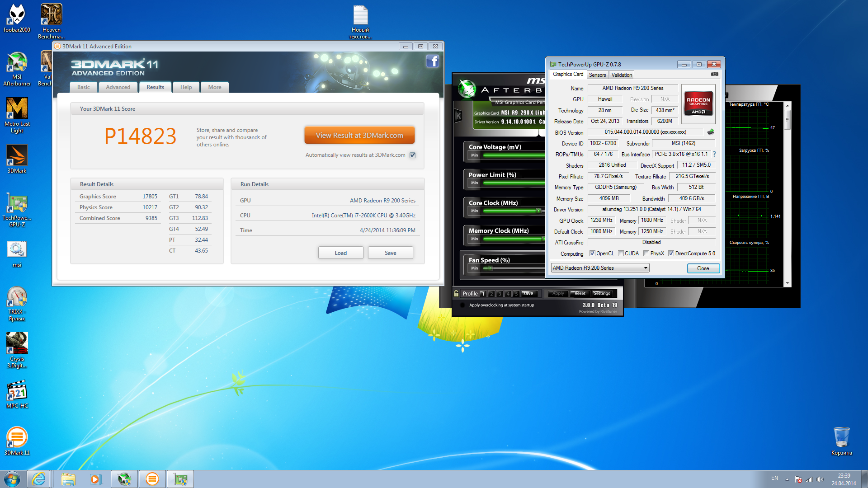Click the Save button in Run Details

click(390, 253)
